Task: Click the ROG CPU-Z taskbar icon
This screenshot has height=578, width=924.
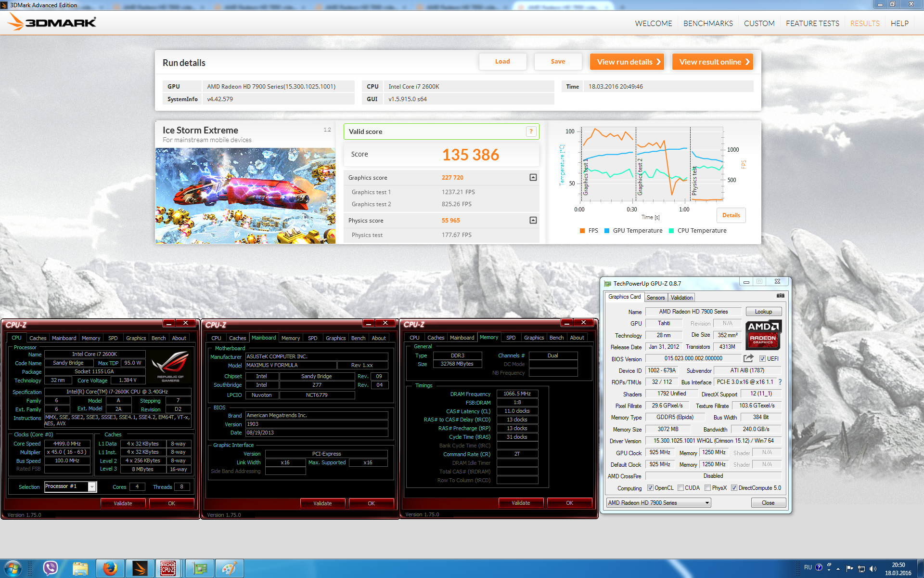Action: [x=168, y=568]
